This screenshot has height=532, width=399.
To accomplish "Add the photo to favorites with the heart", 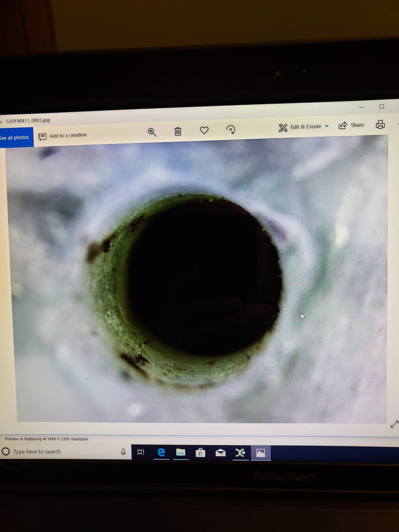I will click(204, 130).
